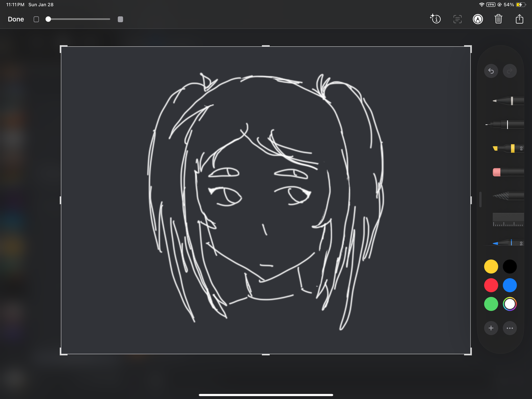532x399 pixels.
Task: Click the bottom-left crop corner handle
Action: (63, 352)
